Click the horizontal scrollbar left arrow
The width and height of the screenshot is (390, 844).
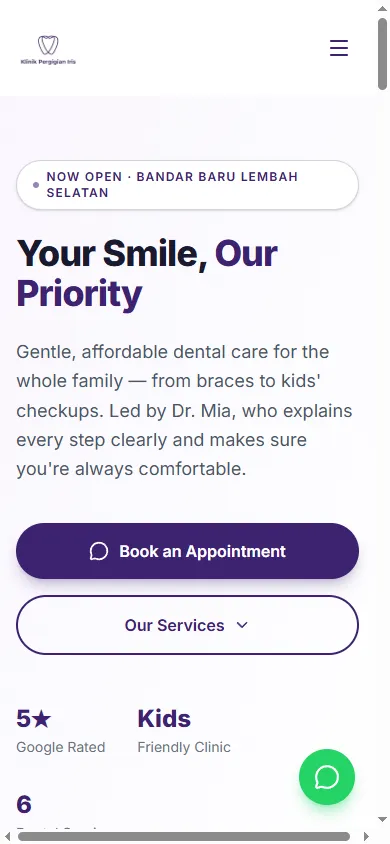coord(8,836)
